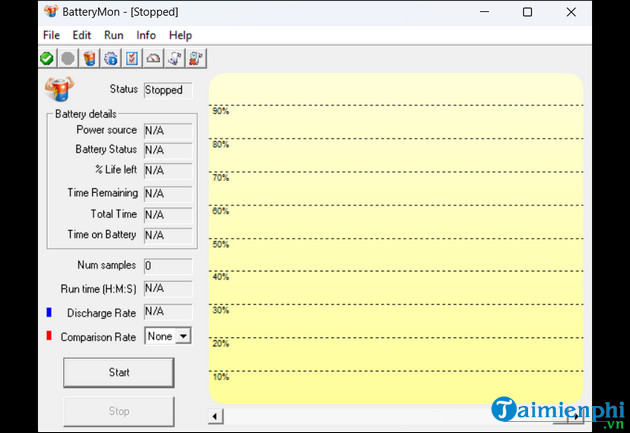The height and width of the screenshot is (433, 630).
Task: Close the BatteryMon window
Action: [571, 12]
